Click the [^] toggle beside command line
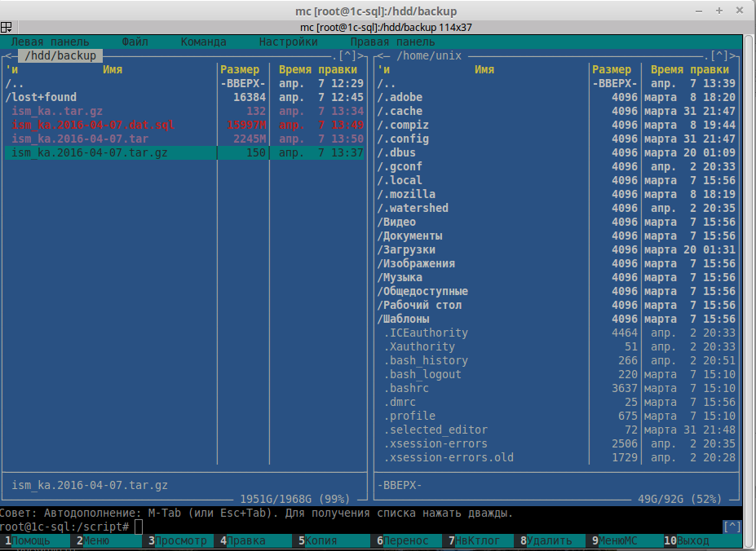756x551 pixels. [732, 527]
